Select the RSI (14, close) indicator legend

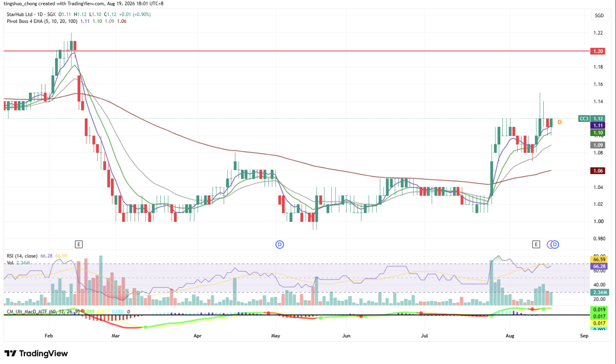click(22, 256)
